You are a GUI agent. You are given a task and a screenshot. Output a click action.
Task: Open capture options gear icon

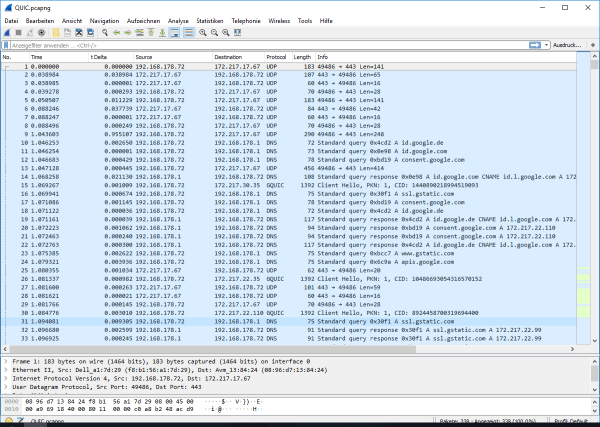(41, 32)
